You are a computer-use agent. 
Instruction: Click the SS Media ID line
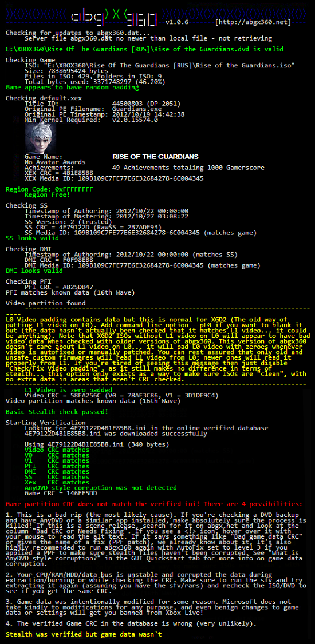coord(141,233)
